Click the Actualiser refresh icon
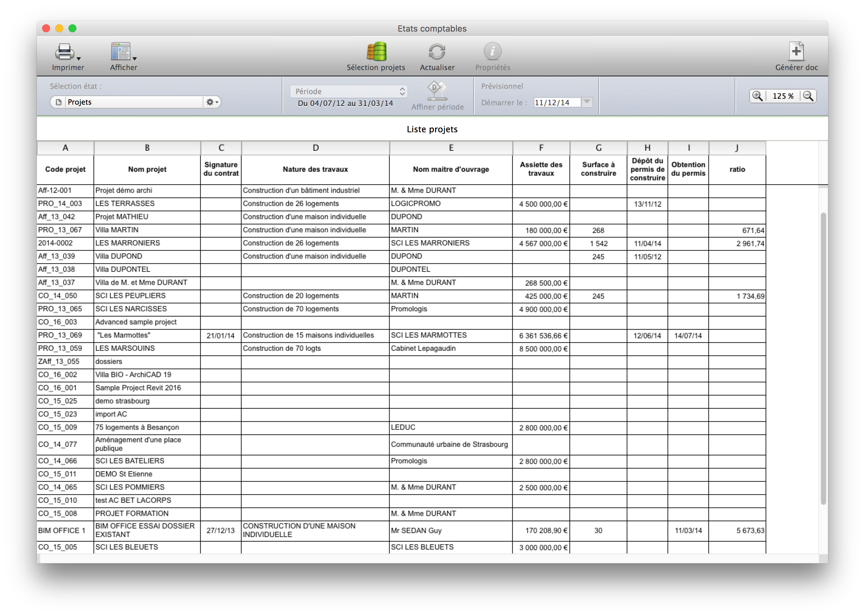865x616 pixels. (x=437, y=52)
